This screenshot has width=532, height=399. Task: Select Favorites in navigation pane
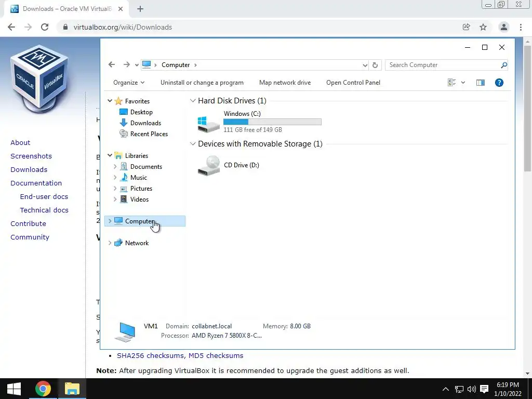pyautogui.click(x=137, y=101)
